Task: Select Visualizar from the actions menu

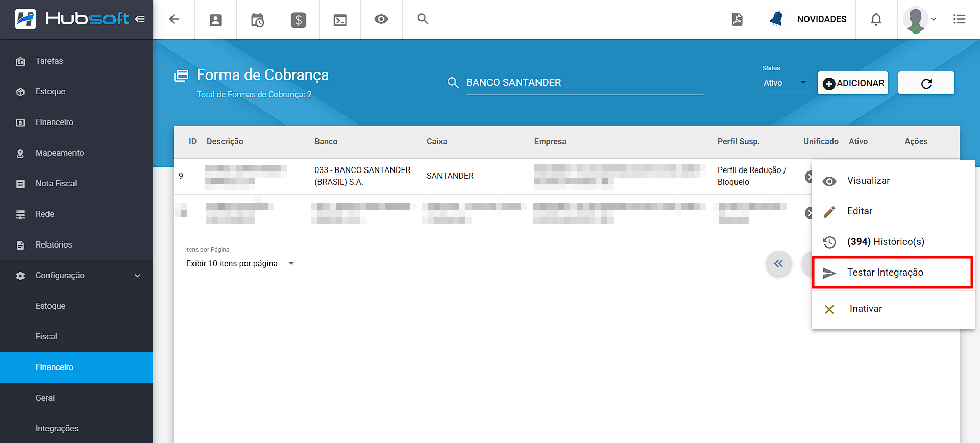Action: tap(893, 181)
